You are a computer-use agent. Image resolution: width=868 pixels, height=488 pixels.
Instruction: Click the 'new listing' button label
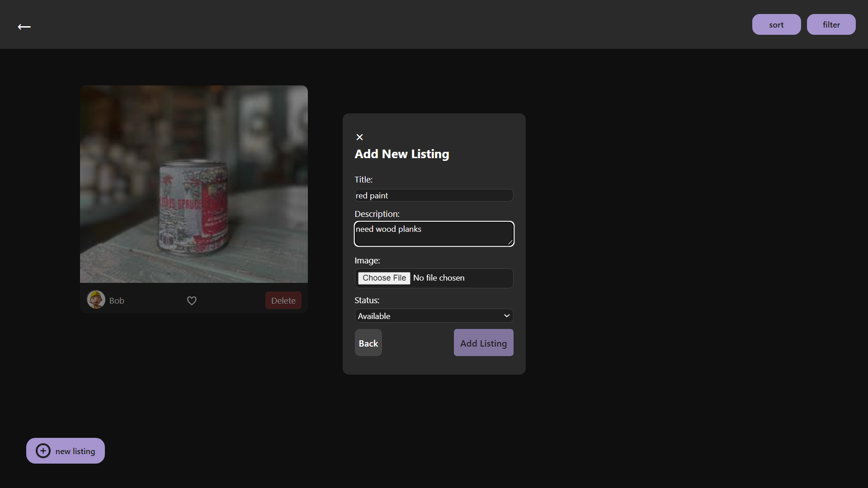click(x=75, y=451)
